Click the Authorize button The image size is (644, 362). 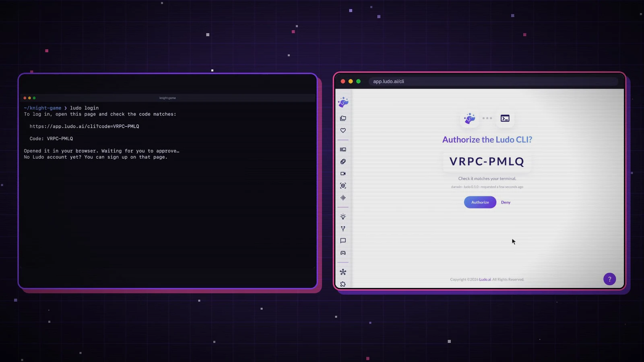pyautogui.click(x=480, y=202)
